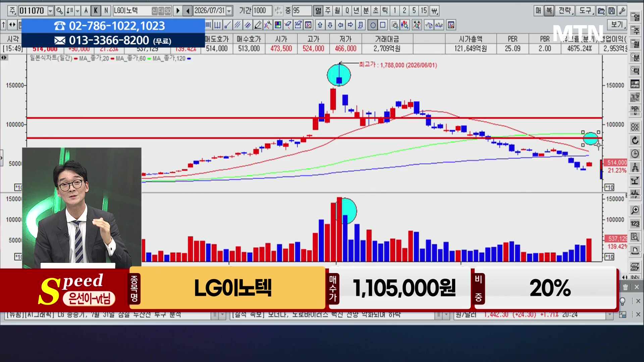Choose the 1 interval button

[395, 11]
